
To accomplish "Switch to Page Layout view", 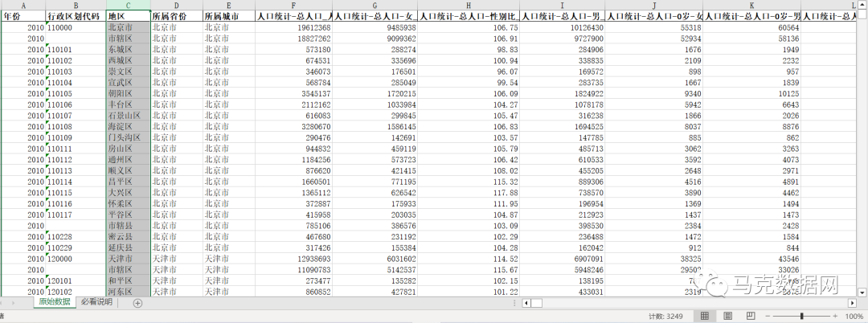I will coord(728,316).
